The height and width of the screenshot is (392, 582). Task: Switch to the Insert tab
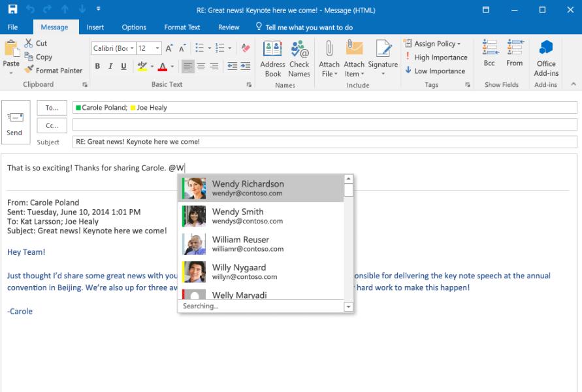point(95,27)
